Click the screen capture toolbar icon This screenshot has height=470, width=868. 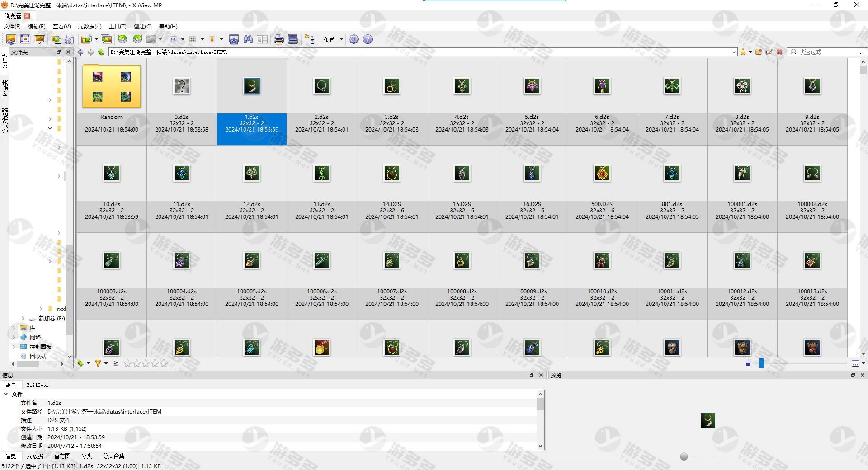pos(234,39)
